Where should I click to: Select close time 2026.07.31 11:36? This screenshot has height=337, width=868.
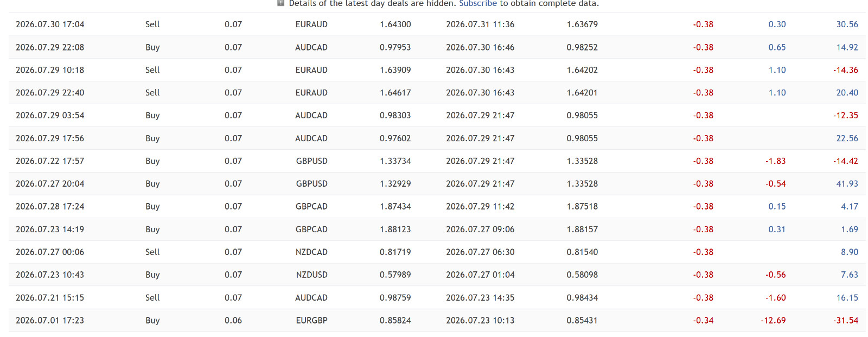click(x=480, y=24)
